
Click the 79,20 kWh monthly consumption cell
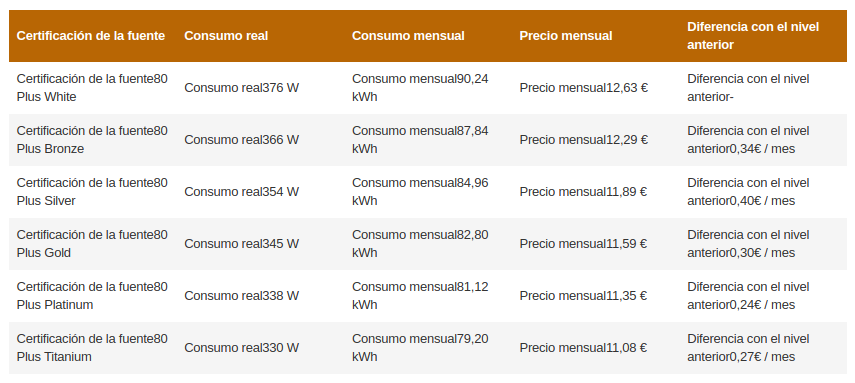[x=428, y=348]
